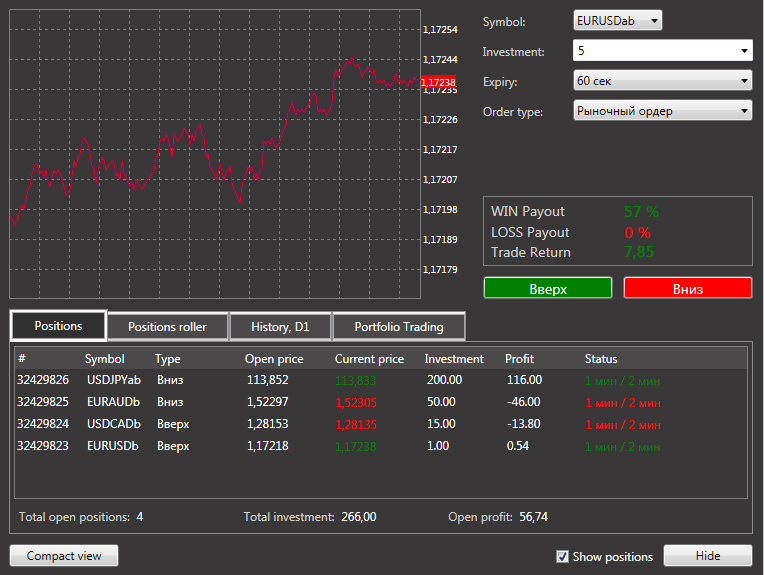Image resolution: width=764 pixels, height=575 pixels.
Task: Open the Symbol dropdown showing EURUSDab
Action: pyautogui.click(x=617, y=20)
